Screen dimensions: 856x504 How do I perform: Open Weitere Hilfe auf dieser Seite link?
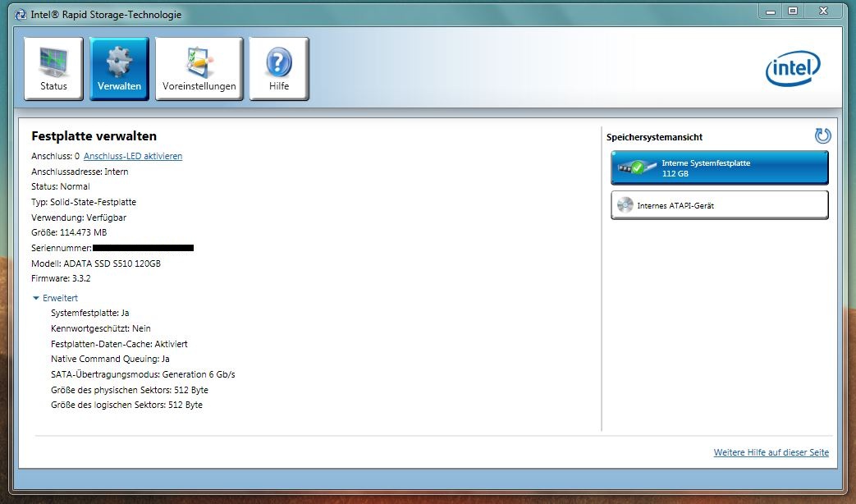point(771,452)
